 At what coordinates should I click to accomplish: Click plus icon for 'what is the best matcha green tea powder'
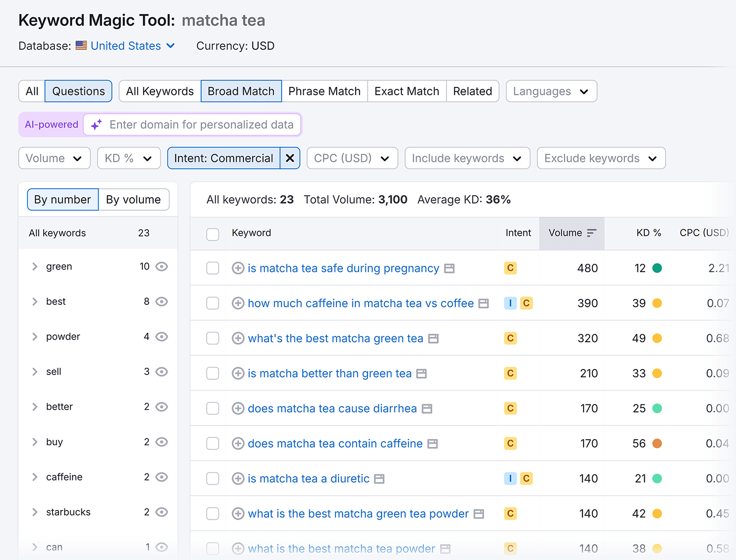(238, 514)
